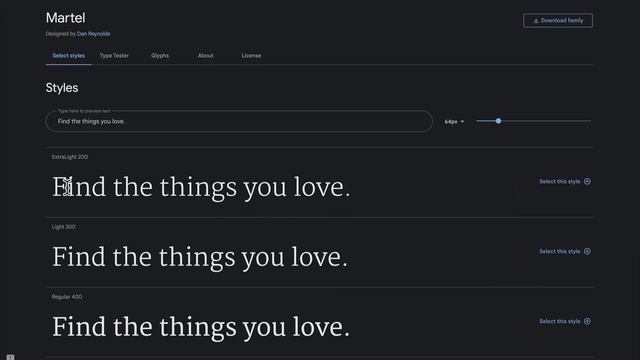
Task: Click the preview text input field
Action: (239, 121)
